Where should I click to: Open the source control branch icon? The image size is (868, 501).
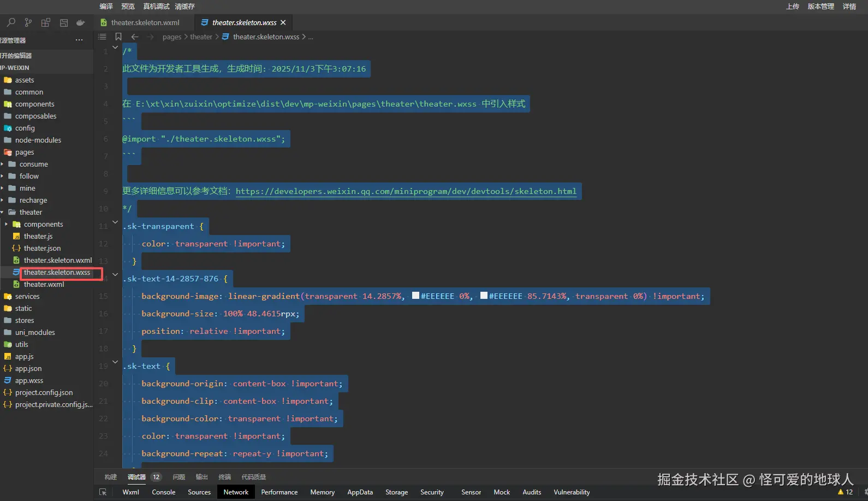click(x=28, y=23)
